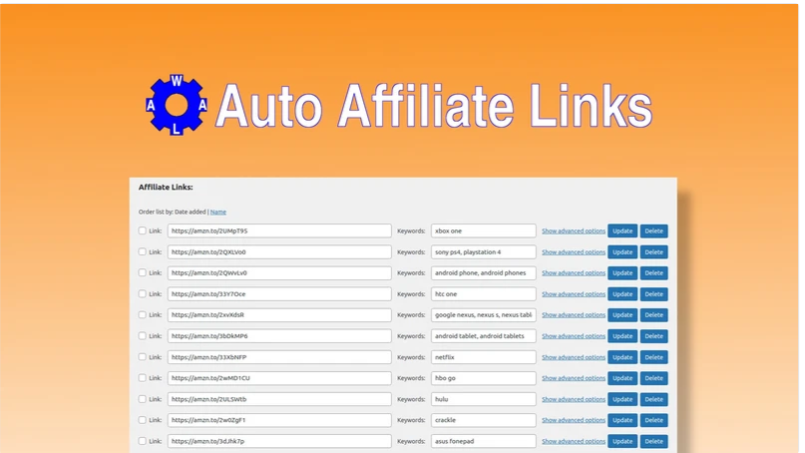
Task: Show advanced options for sony ps4
Action: coord(573,252)
